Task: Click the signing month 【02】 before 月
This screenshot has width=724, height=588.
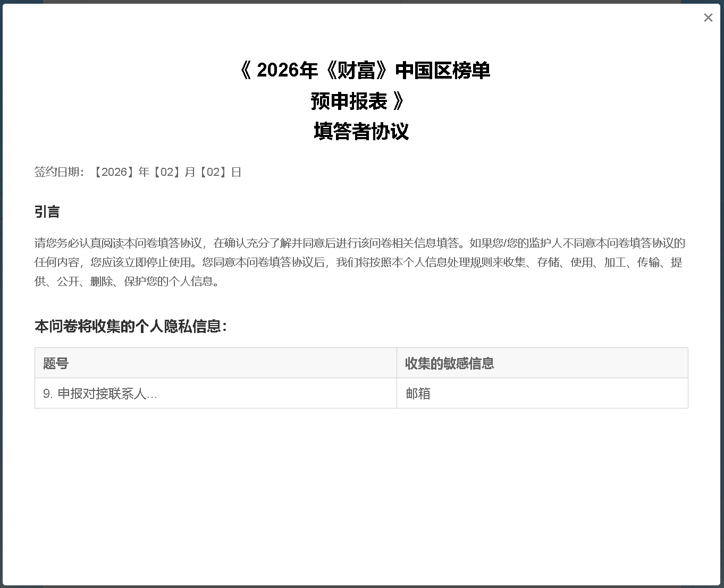Action: (x=167, y=172)
